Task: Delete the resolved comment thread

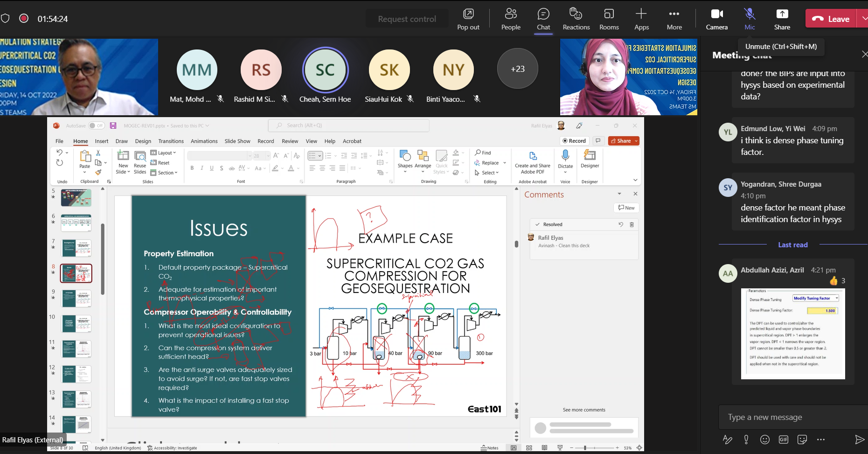Action: 632,224
